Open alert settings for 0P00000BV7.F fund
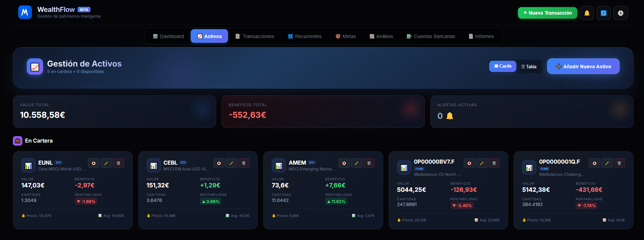Screen dimensions: 644x240 coord(469,163)
